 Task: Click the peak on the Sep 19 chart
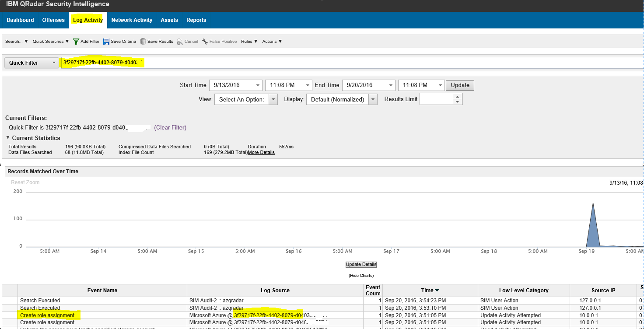pyautogui.click(x=593, y=204)
